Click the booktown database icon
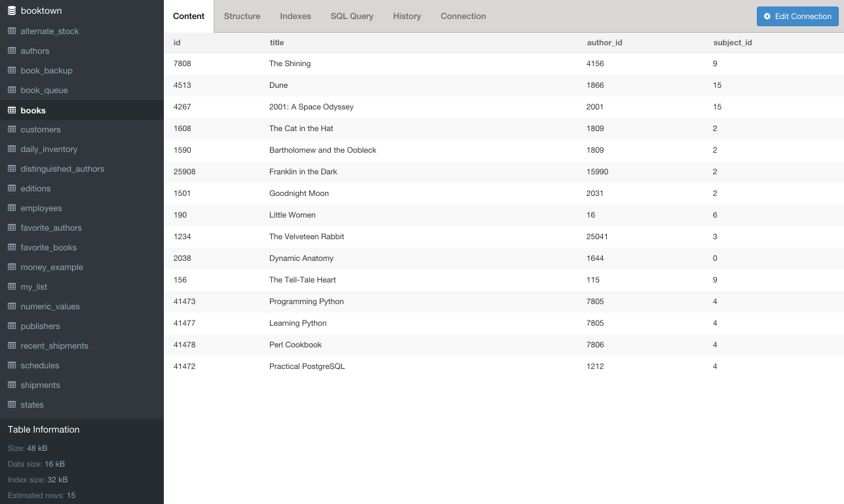Screen dimensions: 844x504 [12, 11]
